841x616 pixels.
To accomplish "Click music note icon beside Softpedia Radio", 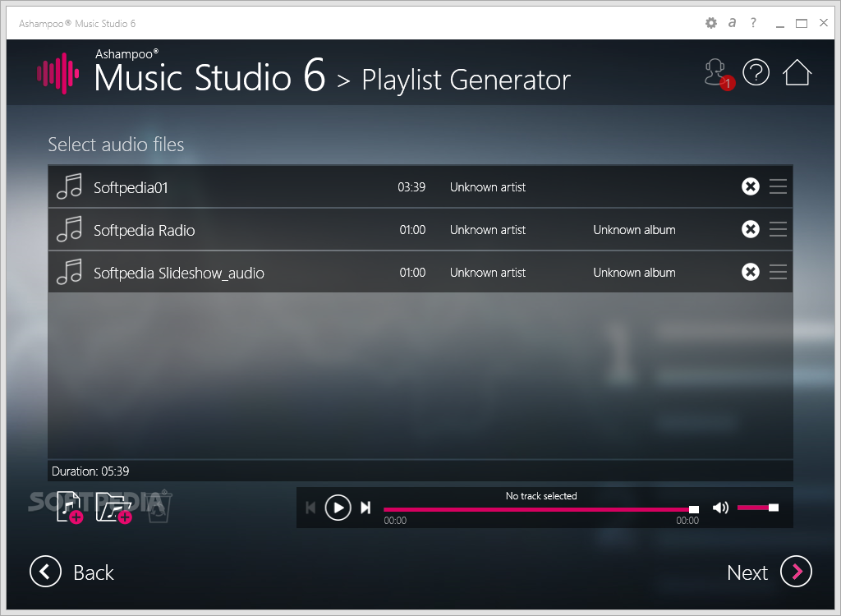I will [x=70, y=229].
